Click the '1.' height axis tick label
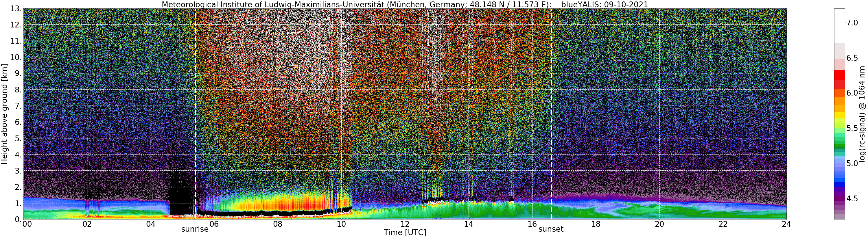Screen dimensions: 868x238 pos(18,203)
